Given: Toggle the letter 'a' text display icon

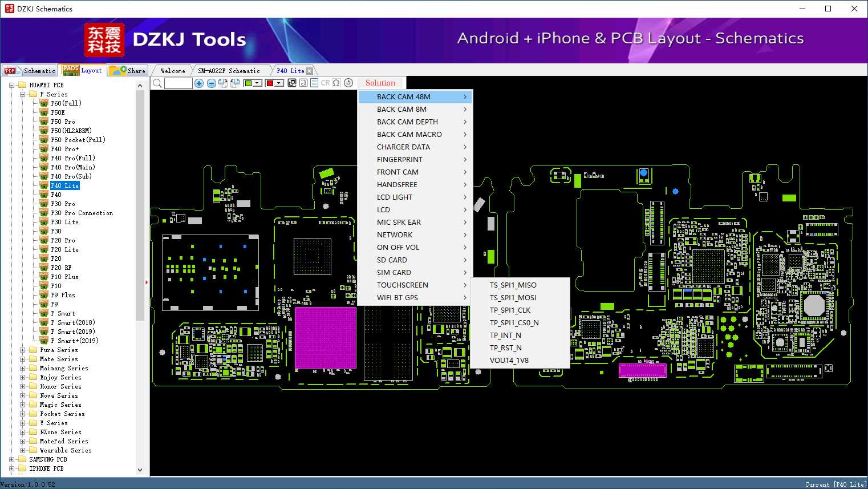Looking at the screenshot, I should pyautogui.click(x=303, y=83).
